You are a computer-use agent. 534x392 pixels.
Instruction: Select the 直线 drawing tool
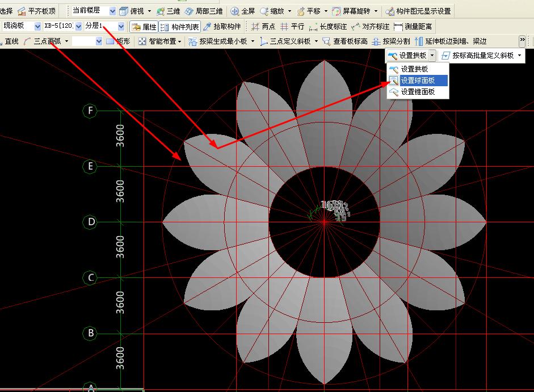[10, 41]
